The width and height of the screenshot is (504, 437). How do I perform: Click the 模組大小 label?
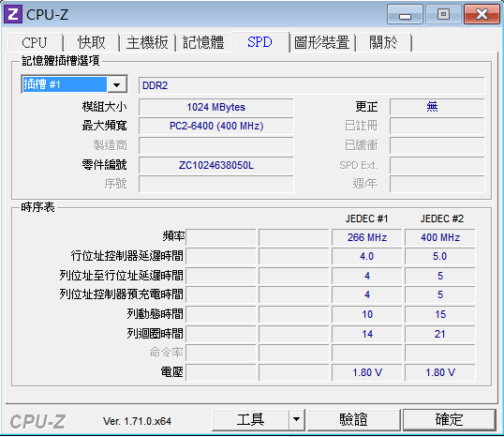coord(105,107)
